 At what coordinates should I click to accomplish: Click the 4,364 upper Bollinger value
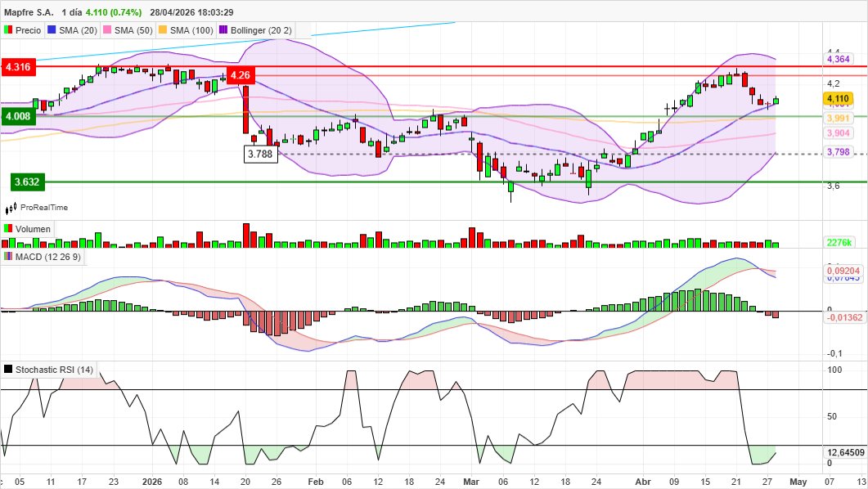coord(838,59)
